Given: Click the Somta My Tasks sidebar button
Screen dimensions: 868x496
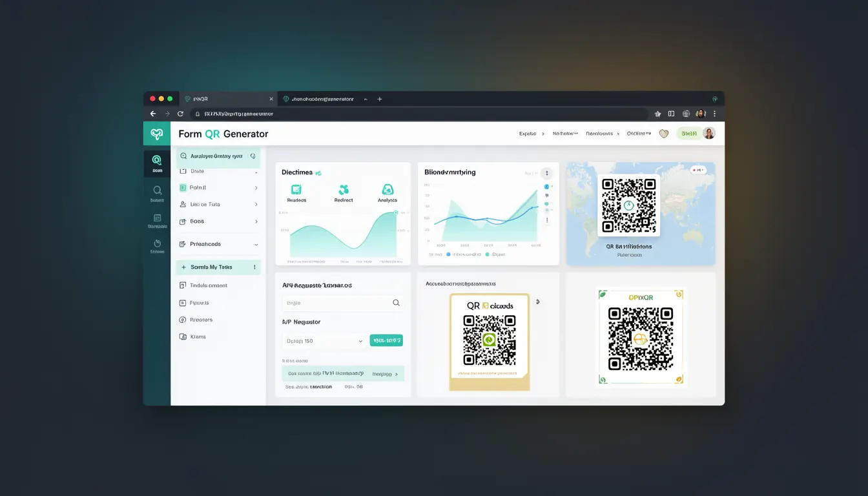Looking at the screenshot, I should click(x=218, y=267).
